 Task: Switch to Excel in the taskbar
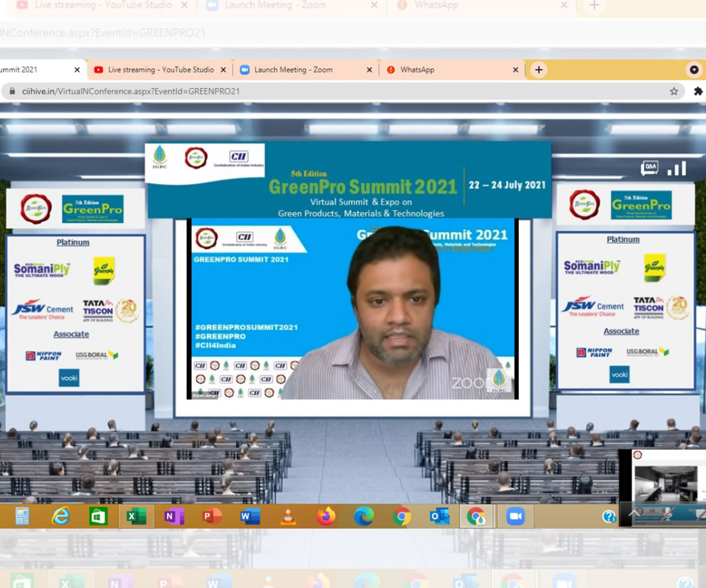pyautogui.click(x=136, y=516)
